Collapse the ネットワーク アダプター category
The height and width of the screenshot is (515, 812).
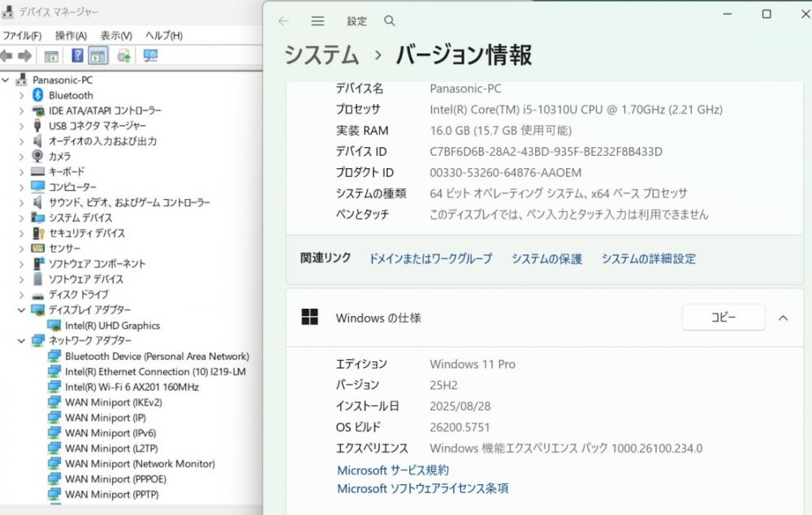point(21,340)
